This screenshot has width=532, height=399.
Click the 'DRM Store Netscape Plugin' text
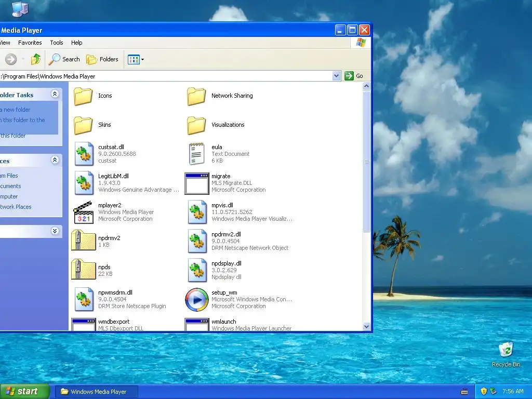click(x=132, y=307)
